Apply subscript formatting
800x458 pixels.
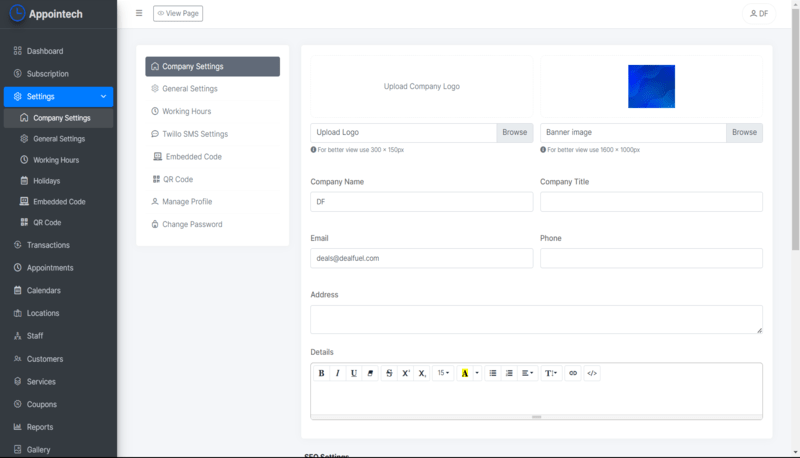[x=422, y=373]
